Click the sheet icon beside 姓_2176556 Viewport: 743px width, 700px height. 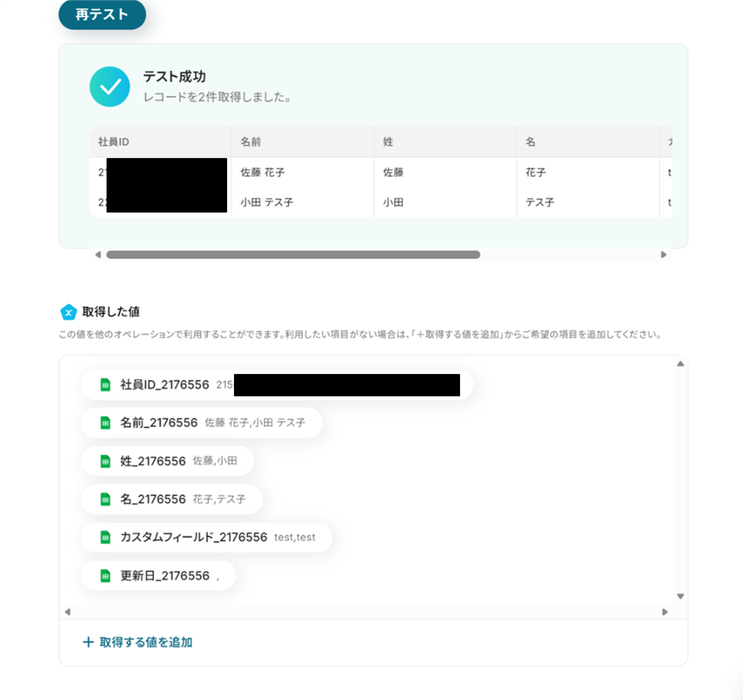[106, 461]
